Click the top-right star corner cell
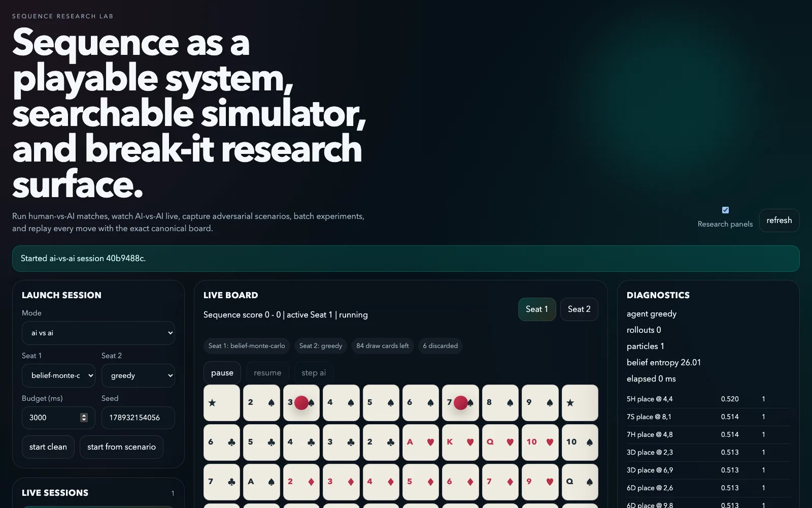The height and width of the screenshot is (508, 812). 580,403
